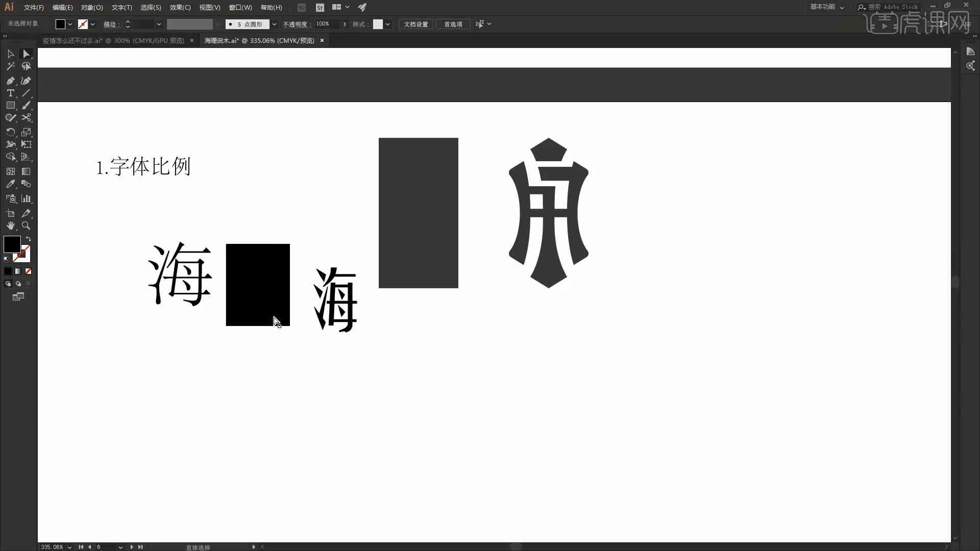Open the 文件(F) menu
This screenshot has width=980, height=551.
34,8
